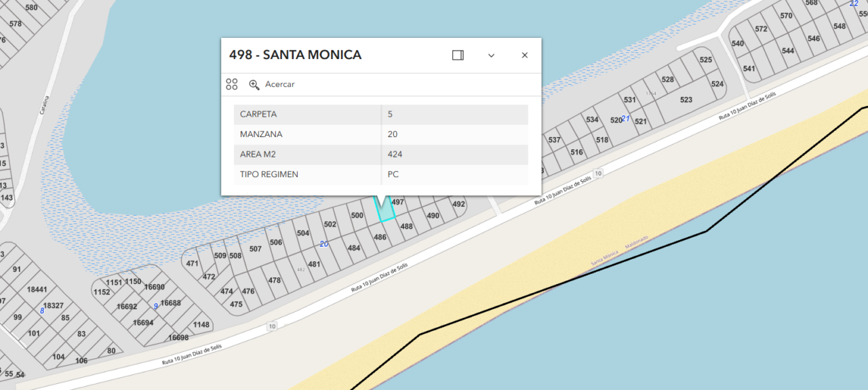Select parcel 507 on the map
This screenshot has width=868, height=390.
point(255,249)
